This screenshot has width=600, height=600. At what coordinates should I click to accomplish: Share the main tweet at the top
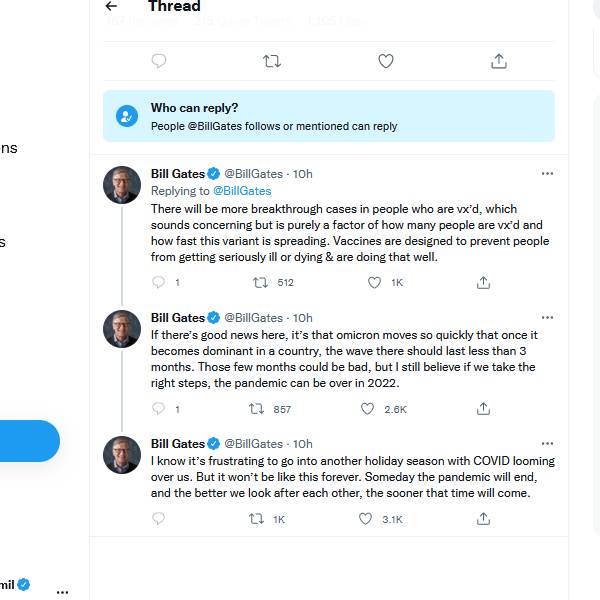pyautogui.click(x=498, y=61)
